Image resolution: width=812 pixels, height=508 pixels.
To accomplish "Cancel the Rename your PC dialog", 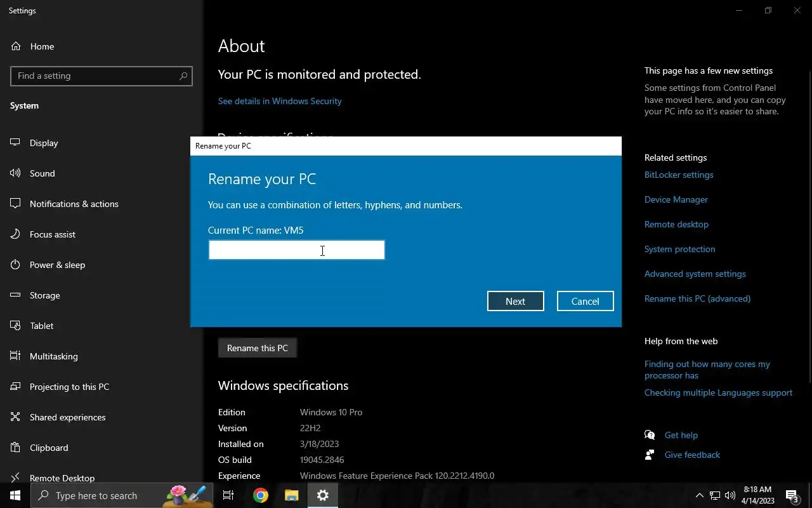I will (x=585, y=301).
